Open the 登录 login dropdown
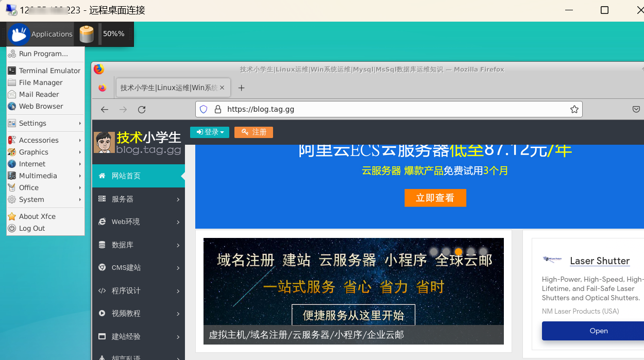Viewport: 644px width, 360px height. (210, 132)
